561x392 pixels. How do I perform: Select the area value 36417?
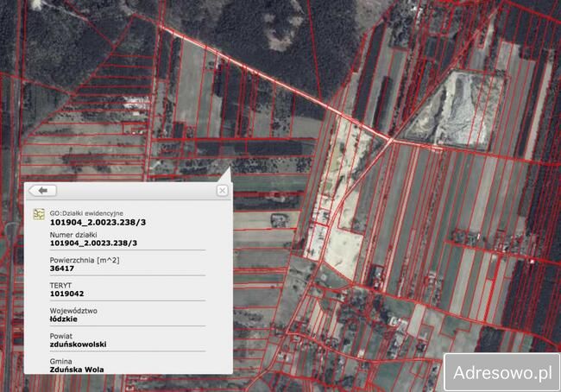[62, 269]
